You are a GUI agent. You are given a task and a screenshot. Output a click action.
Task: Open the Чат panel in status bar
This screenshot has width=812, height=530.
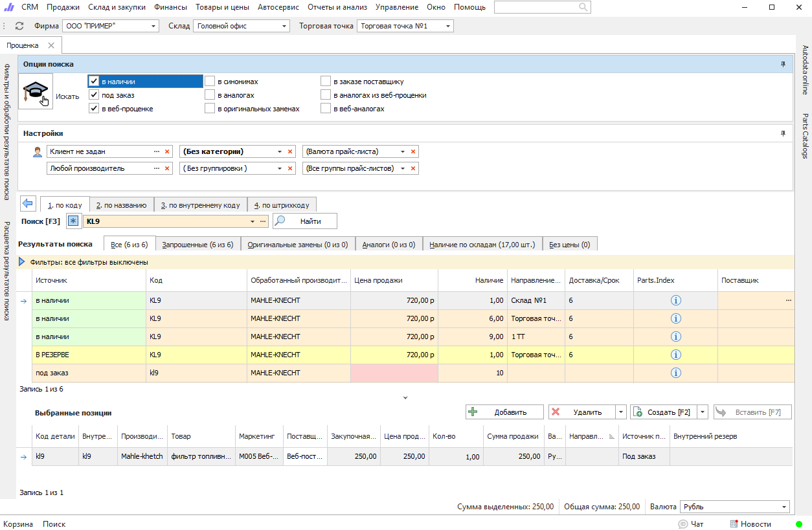(691, 524)
